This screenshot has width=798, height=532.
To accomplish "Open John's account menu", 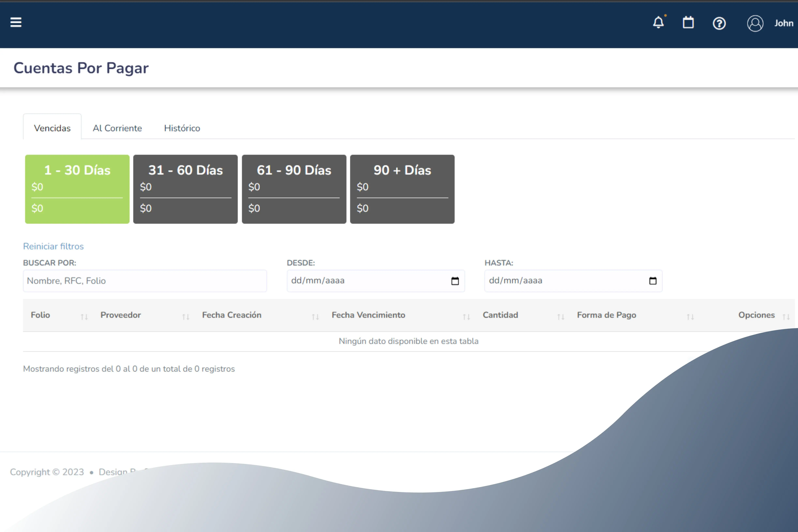I will [784, 23].
